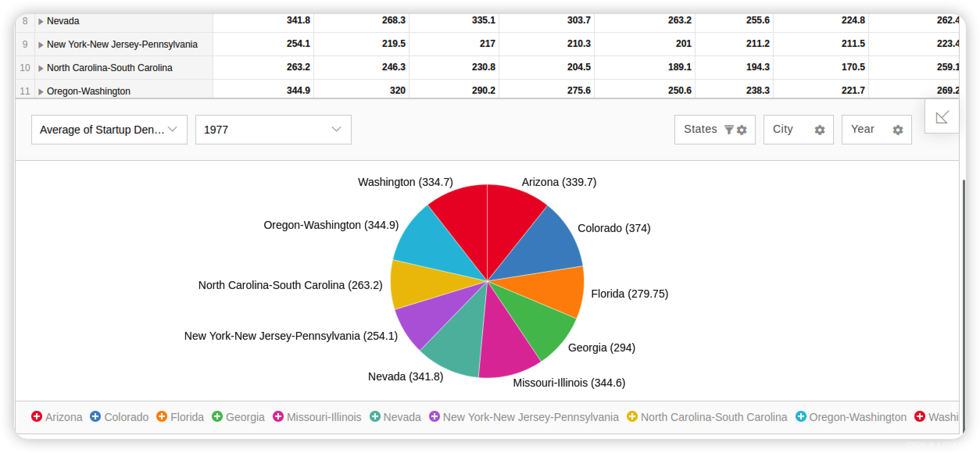Expand the Nevada row tree item
This screenshot has width=980, height=453.
[43, 21]
